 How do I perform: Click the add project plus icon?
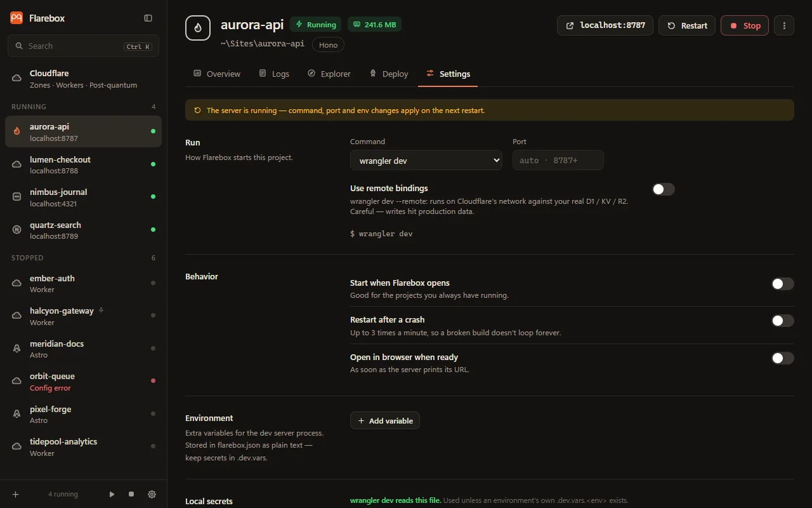click(16, 494)
